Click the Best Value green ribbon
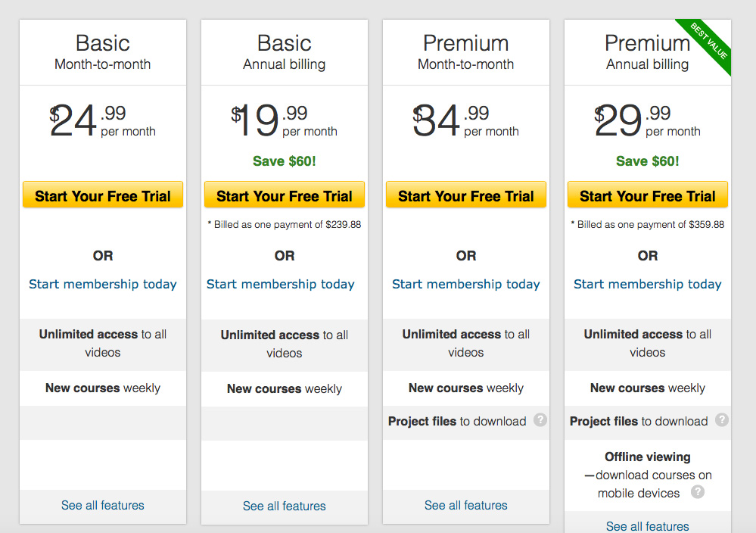 click(x=706, y=45)
